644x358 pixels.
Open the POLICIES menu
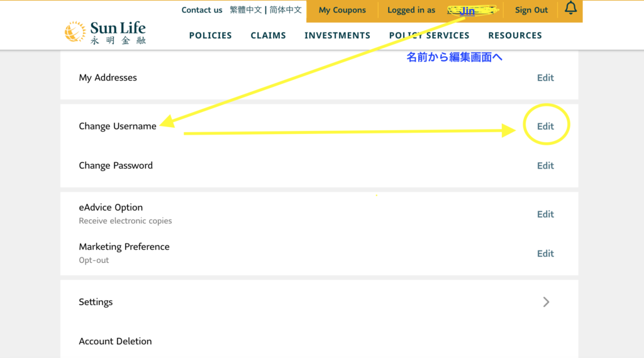tap(210, 35)
